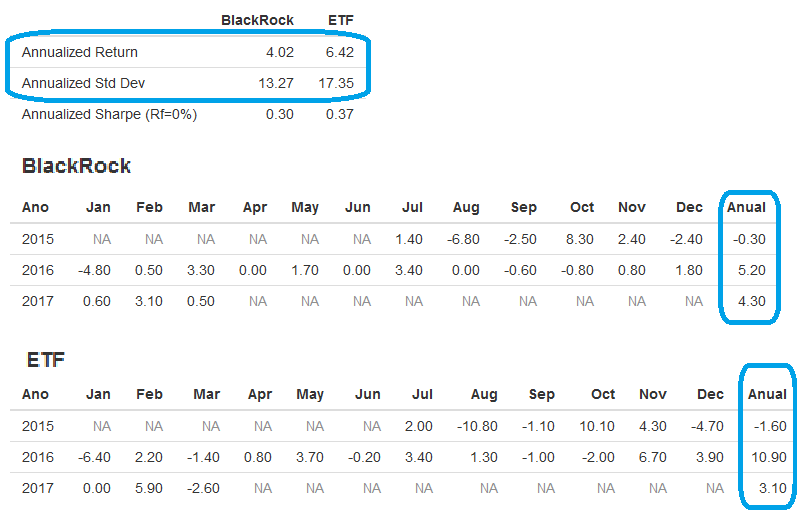Click the 13.27 standard deviation value
The height and width of the screenshot is (511, 797).
pyautogui.click(x=275, y=83)
